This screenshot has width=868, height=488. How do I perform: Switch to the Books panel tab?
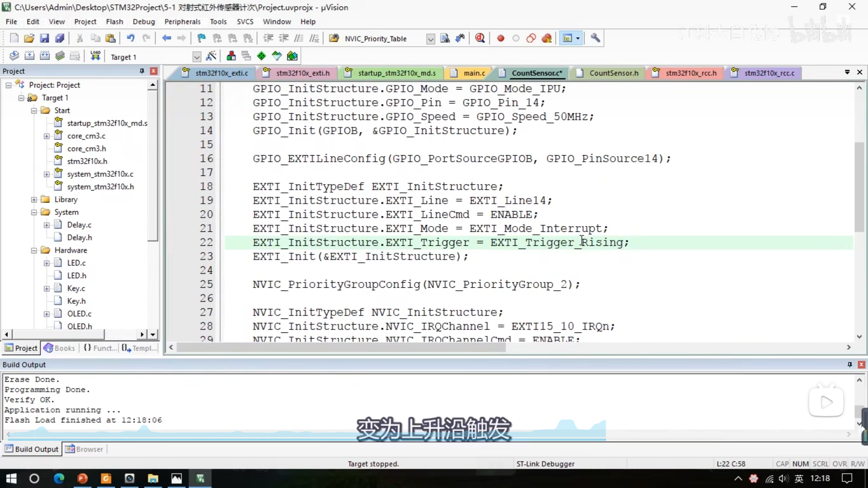pos(60,348)
